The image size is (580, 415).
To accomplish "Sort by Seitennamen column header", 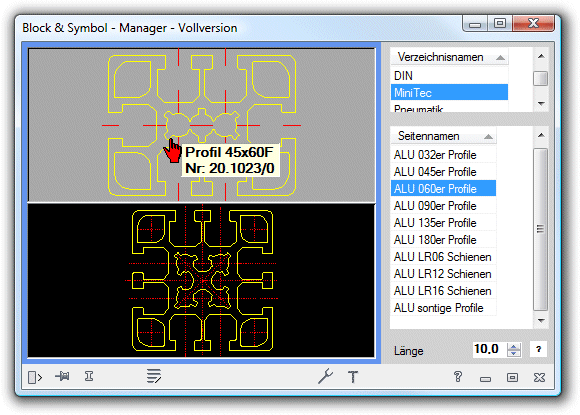I will coord(443,136).
